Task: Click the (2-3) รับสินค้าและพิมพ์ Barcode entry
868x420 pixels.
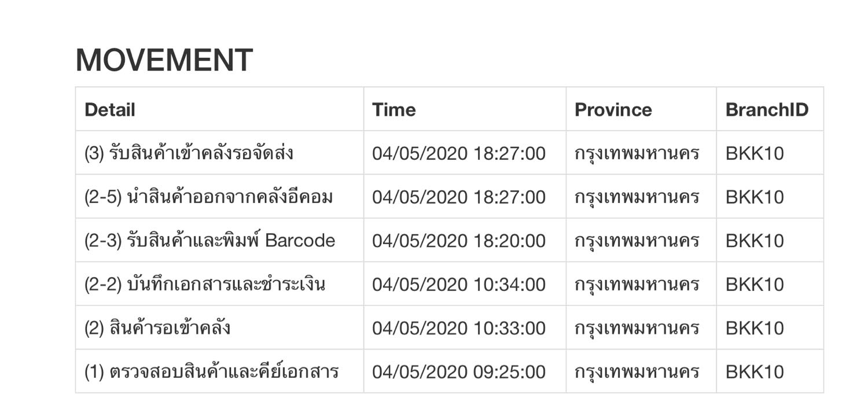Action: point(209,240)
